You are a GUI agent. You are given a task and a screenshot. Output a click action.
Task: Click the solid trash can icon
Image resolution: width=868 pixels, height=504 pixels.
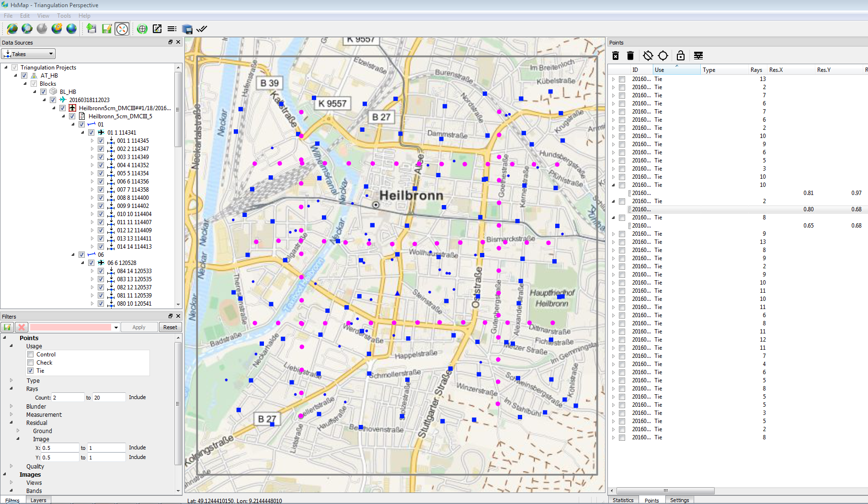coord(630,56)
